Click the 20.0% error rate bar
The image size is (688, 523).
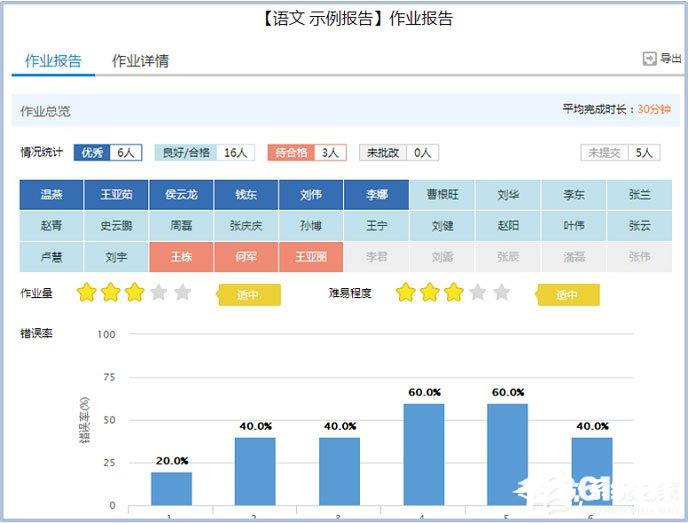(x=172, y=489)
